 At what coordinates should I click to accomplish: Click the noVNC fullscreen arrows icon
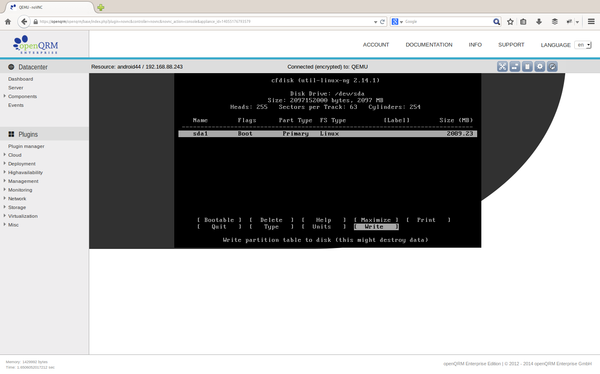(502, 67)
